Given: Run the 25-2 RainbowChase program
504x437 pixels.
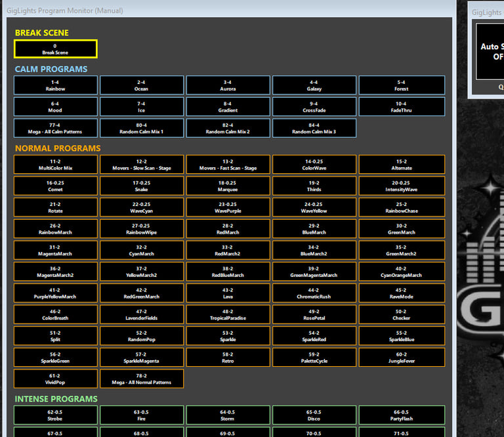Looking at the screenshot, I should point(402,207).
